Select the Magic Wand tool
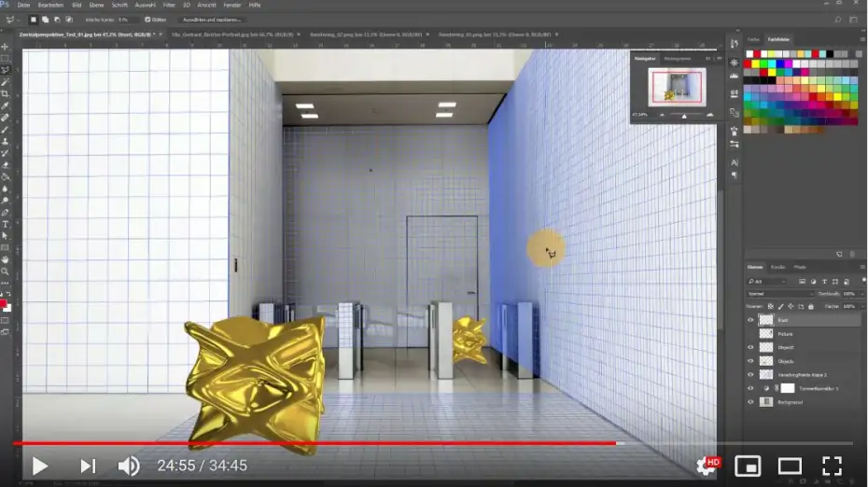Image resolution: width=868 pixels, height=487 pixels. [5, 82]
